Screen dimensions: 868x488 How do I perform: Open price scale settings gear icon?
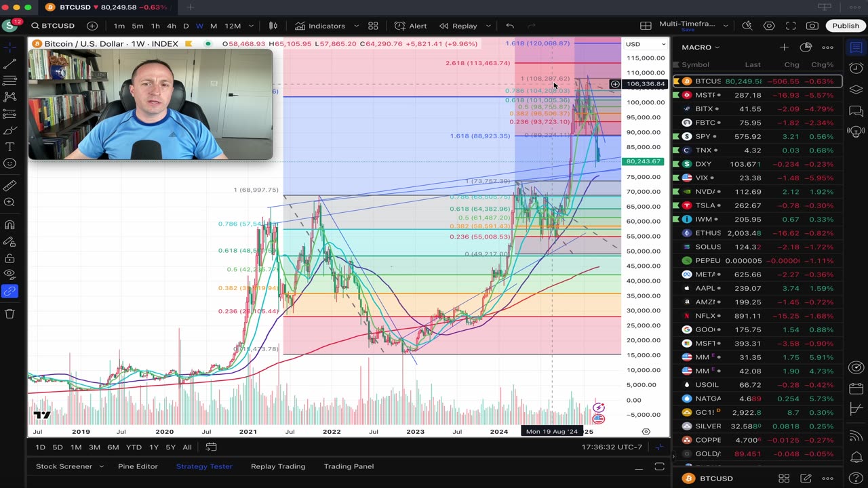(x=646, y=432)
